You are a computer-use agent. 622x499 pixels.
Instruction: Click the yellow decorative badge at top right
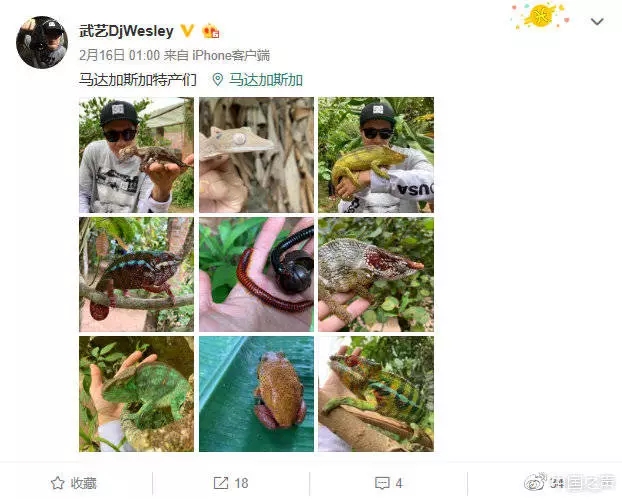(541, 16)
